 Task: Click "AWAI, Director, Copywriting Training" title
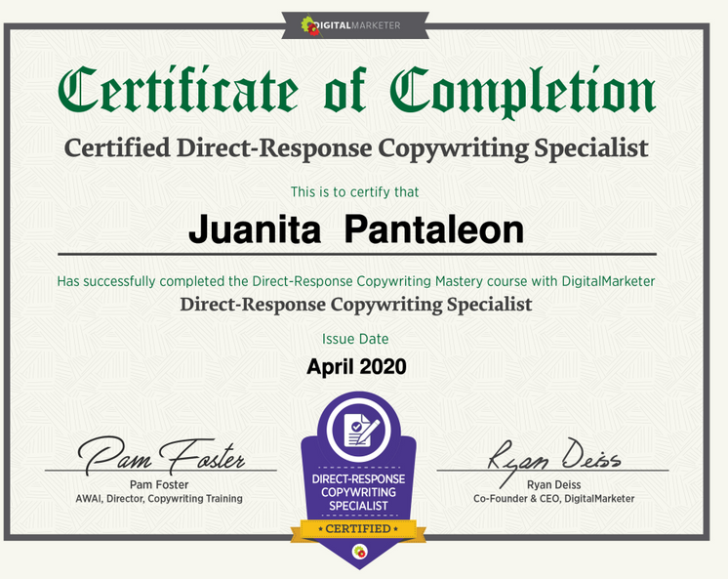(x=159, y=499)
